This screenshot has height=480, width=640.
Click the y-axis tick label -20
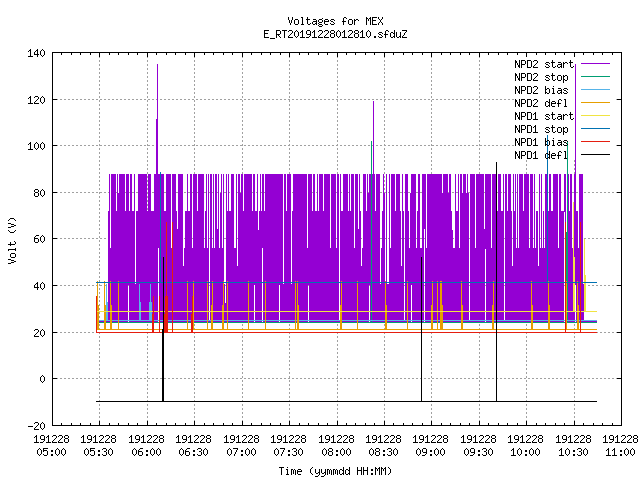(x=36, y=426)
